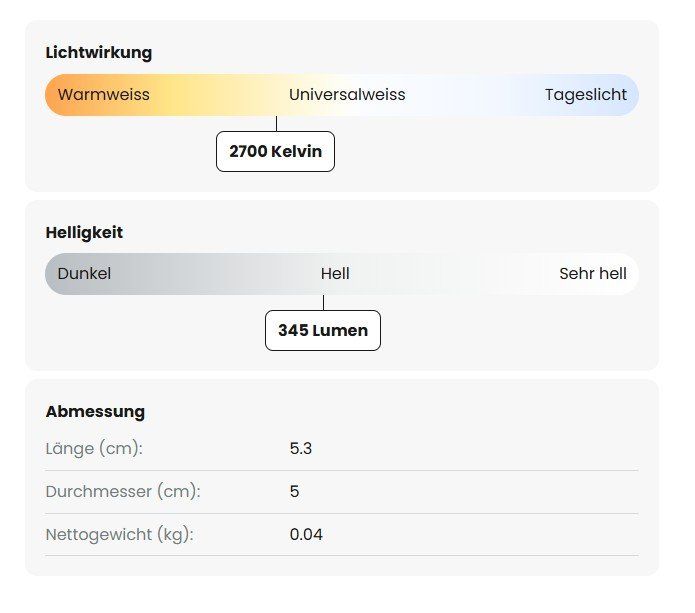Screen dimensions: 695x613
Task: Select the diameter value 5
Action: click(x=295, y=492)
